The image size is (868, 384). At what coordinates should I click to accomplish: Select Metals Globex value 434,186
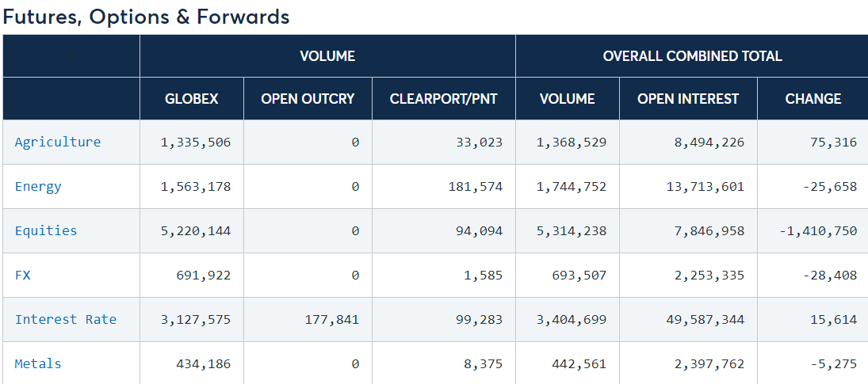[203, 363]
